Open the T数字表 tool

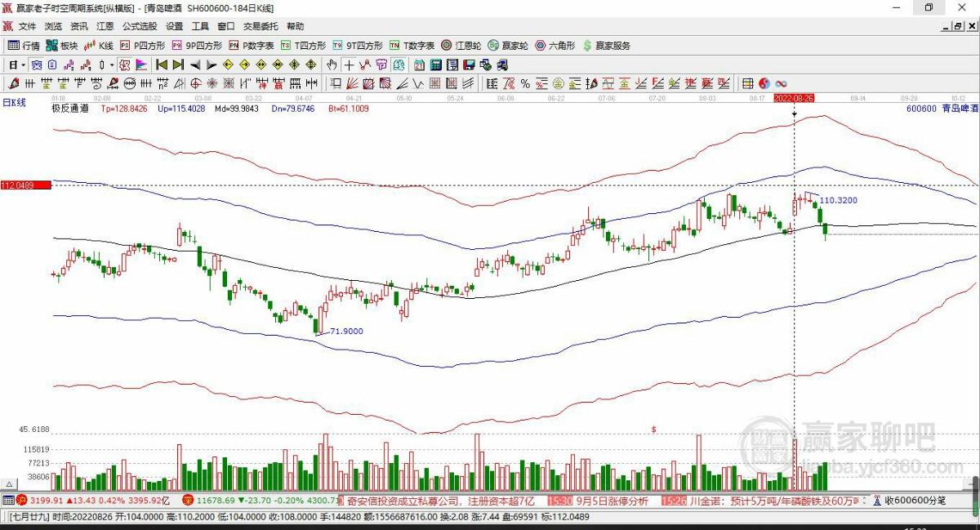point(412,46)
